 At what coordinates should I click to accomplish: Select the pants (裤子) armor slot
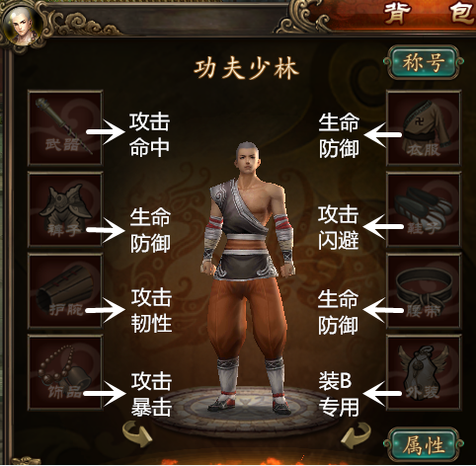tap(65, 209)
